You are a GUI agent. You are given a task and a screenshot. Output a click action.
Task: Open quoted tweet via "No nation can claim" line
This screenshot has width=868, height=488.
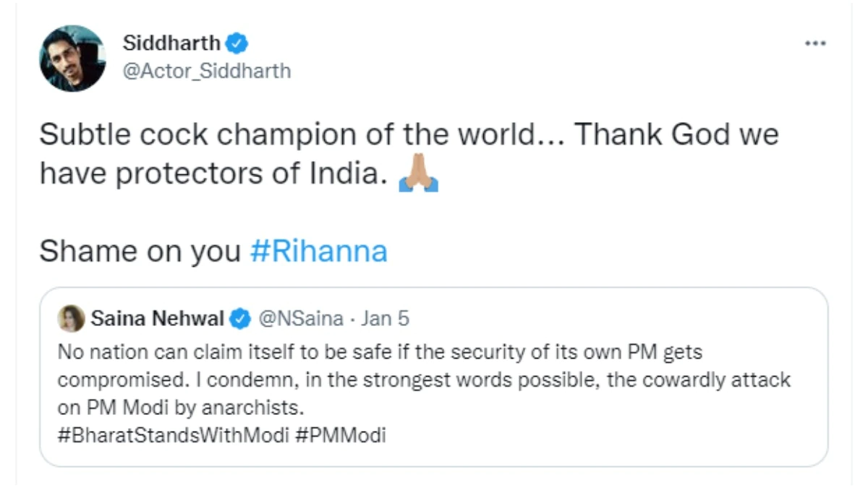click(x=380, y=353)
